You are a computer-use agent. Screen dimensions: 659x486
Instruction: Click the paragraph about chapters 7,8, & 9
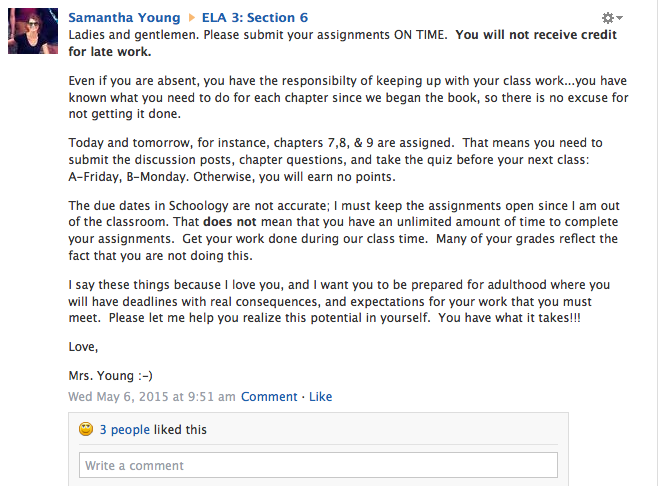coord(335,160)
